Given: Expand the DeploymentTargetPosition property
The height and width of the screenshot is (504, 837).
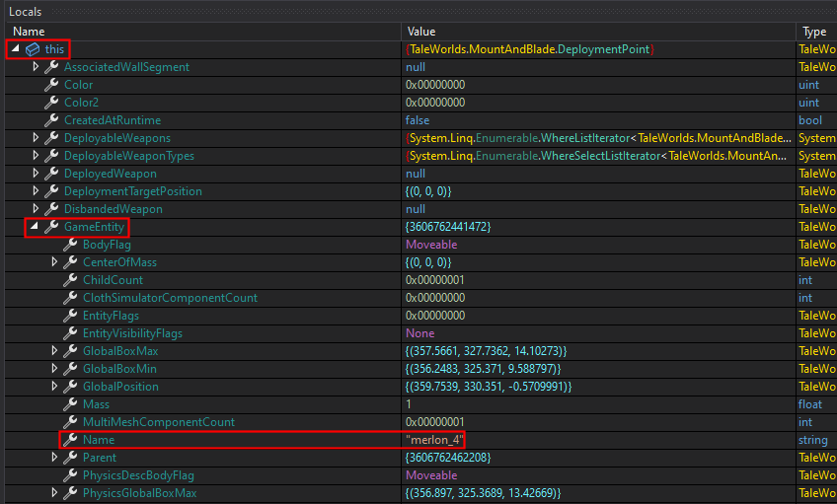Looking at the screenshot, I should pyautogui.click(x=36, y=191).
